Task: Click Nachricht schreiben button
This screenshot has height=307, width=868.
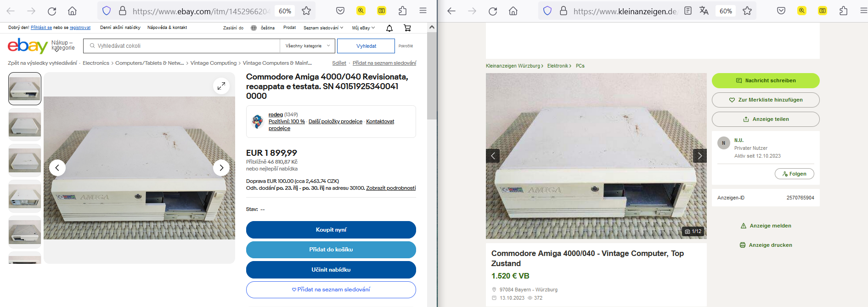Action: (766, 80)
